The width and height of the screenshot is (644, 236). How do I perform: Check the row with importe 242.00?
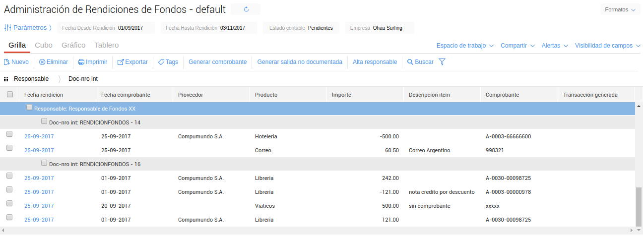click(x=9, y=176)
